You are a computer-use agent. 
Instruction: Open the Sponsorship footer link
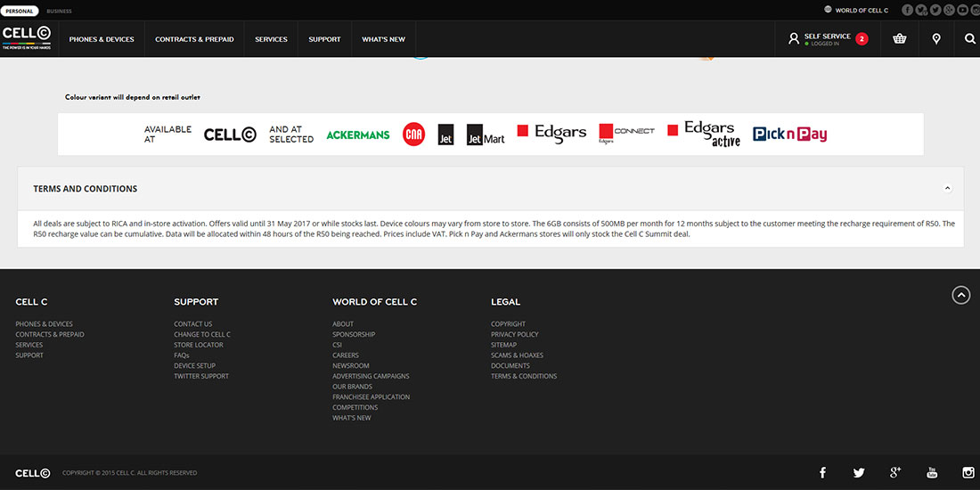[354, 334]
